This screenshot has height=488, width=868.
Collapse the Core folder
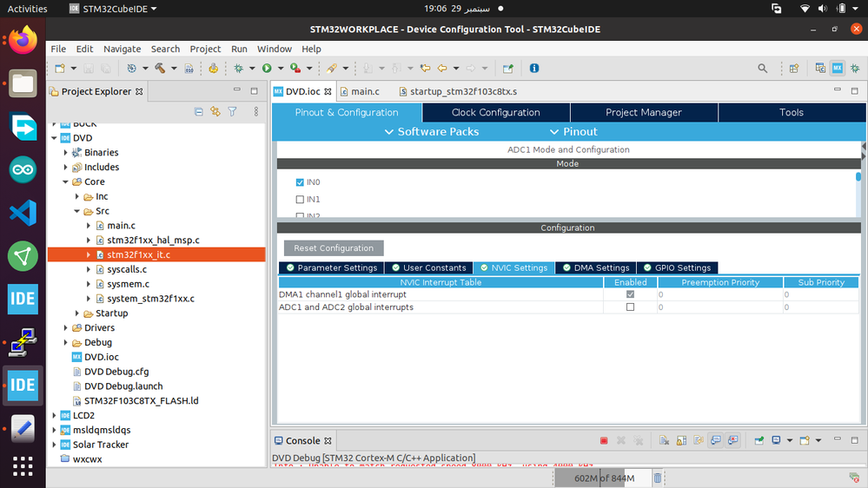click(x=65, y=181)
